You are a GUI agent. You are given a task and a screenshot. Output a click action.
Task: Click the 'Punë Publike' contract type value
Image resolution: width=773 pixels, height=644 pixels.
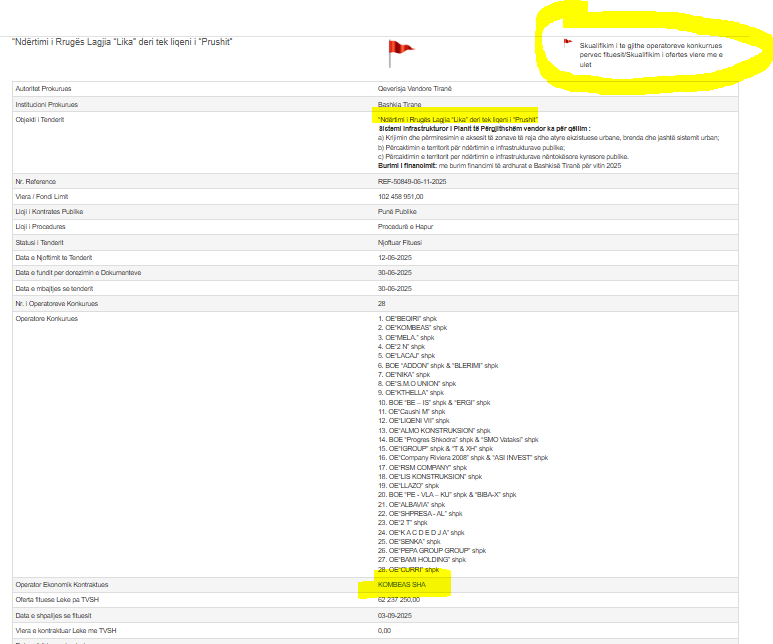(x=397, y=212)
